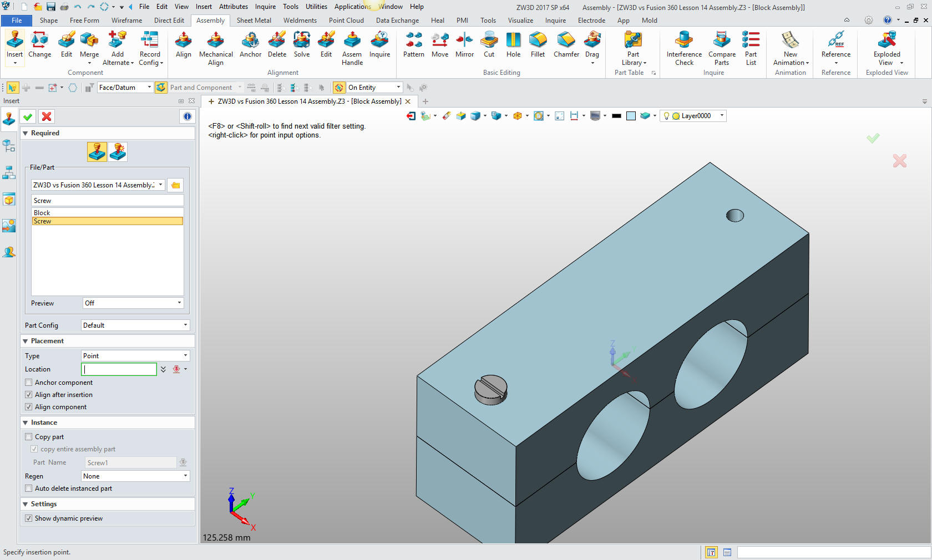The image size is (932, 560).
Task: Open the Visualize ribbon tab
Action: pos(520,21)
